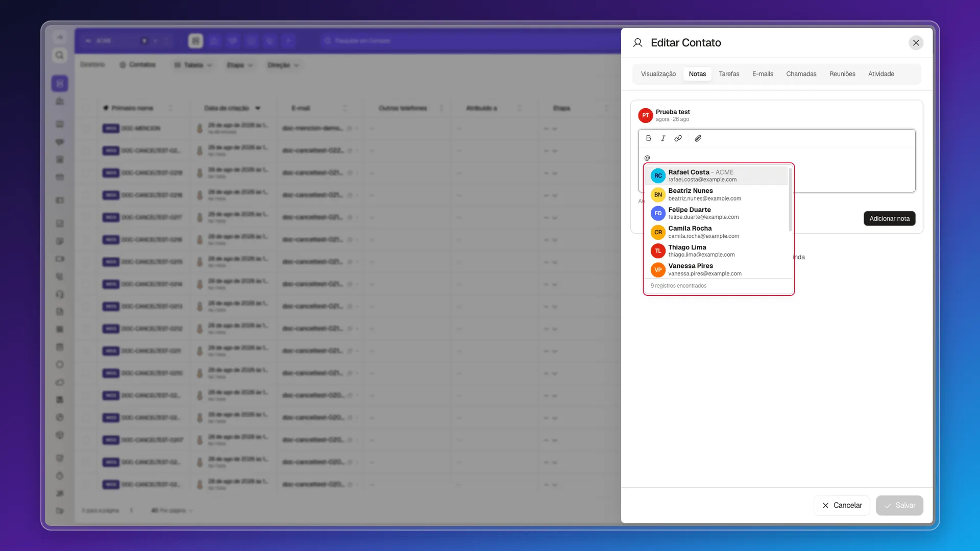The height and width of the screenshot is (551, 980).
Task: Click the RC avatar for Rafael Costa
Action: click(x=658, y=176)
